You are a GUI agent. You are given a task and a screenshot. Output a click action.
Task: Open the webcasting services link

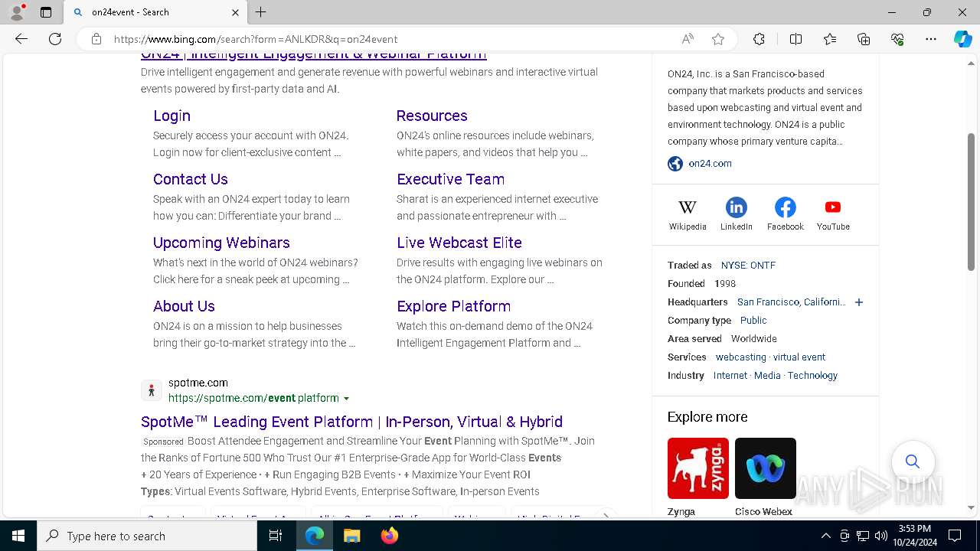point(740,357)
